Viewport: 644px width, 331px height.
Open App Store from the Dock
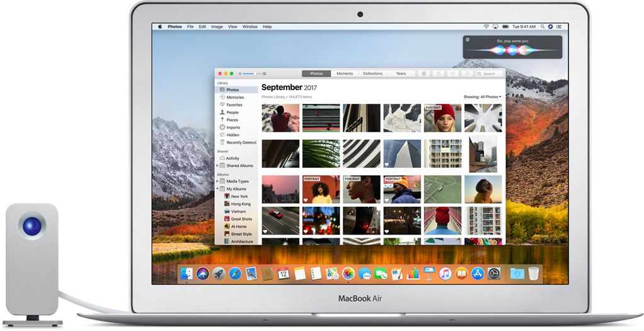pos(478,273)
